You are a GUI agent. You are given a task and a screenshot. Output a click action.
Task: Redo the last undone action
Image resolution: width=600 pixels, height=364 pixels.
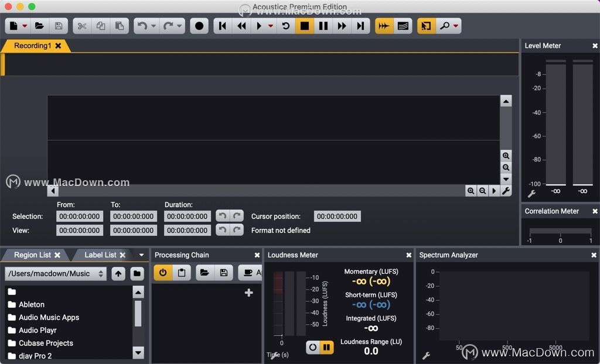point(168,26)
